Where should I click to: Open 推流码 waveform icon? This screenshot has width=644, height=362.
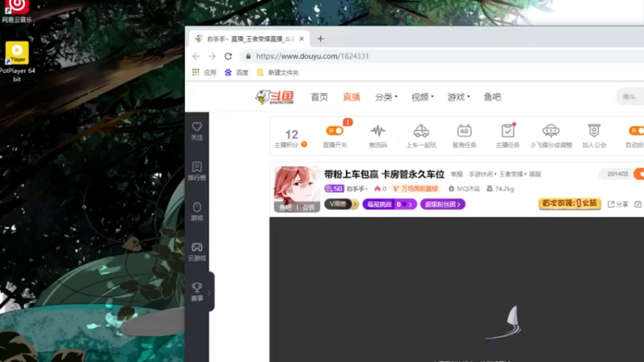pyautogui.click(x=378, y=136)
